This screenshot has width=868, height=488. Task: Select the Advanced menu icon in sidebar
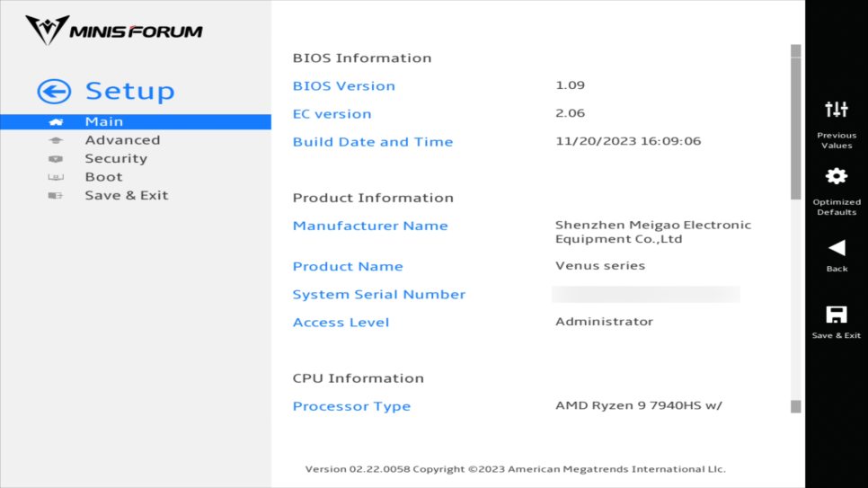pos(56,140)
